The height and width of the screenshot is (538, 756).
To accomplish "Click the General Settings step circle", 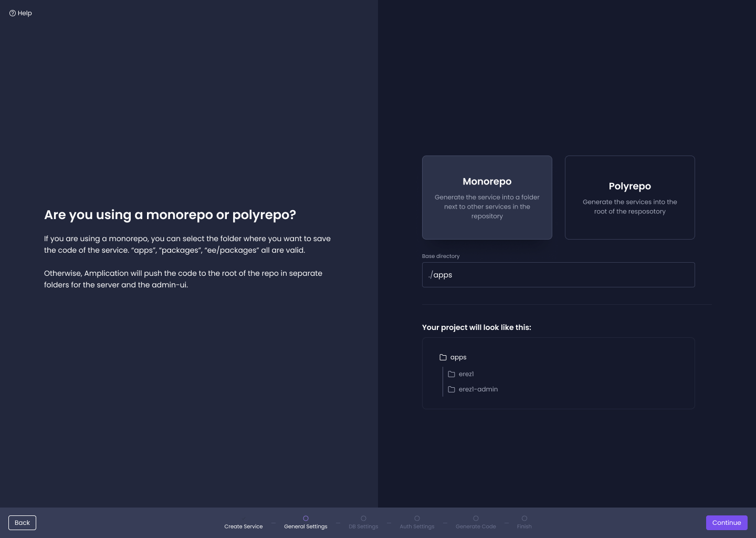I will [x=306, y=519].
